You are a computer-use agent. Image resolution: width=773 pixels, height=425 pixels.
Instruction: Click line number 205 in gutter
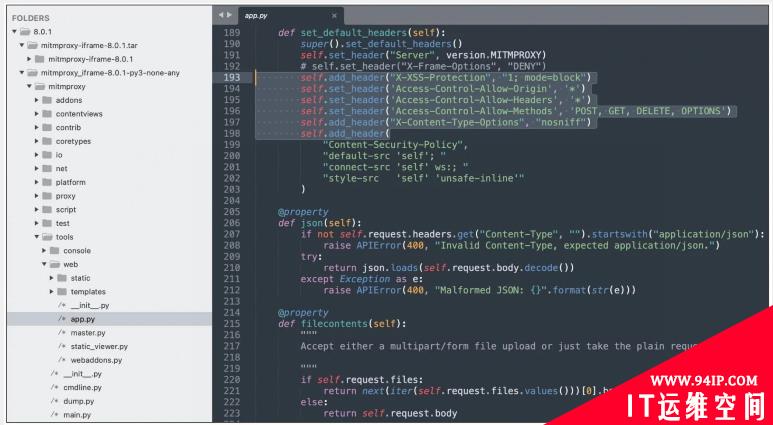[x=232, y=212]
